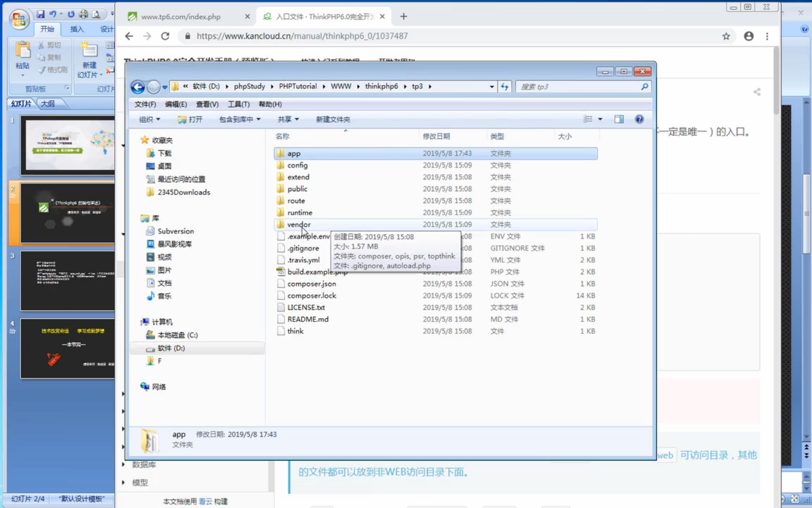
Task: Select the 软件 (D:) drive in navigation pane
Action: click(171, 348)
